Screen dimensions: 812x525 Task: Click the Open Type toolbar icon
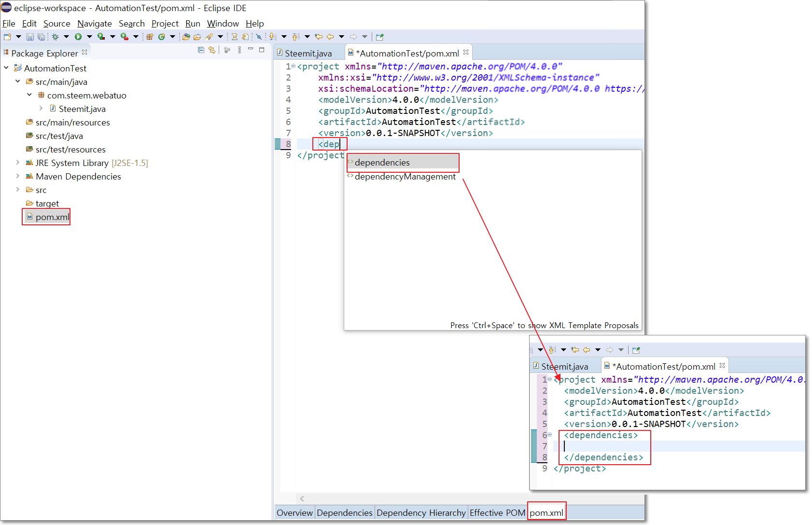tap(186, 37)
